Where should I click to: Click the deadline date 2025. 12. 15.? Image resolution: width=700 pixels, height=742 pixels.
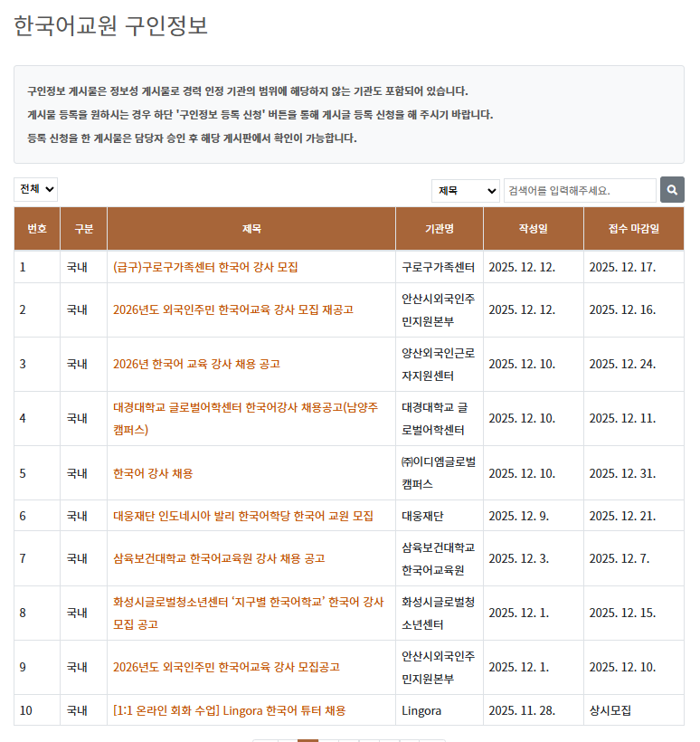[x=622, y=614]
